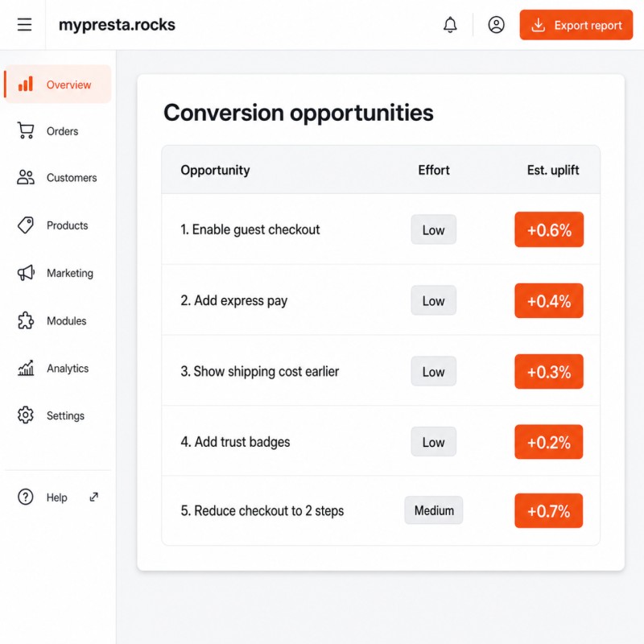Click the mypresta.rocks site title
644x644 pixels.
tap(117, 25)
